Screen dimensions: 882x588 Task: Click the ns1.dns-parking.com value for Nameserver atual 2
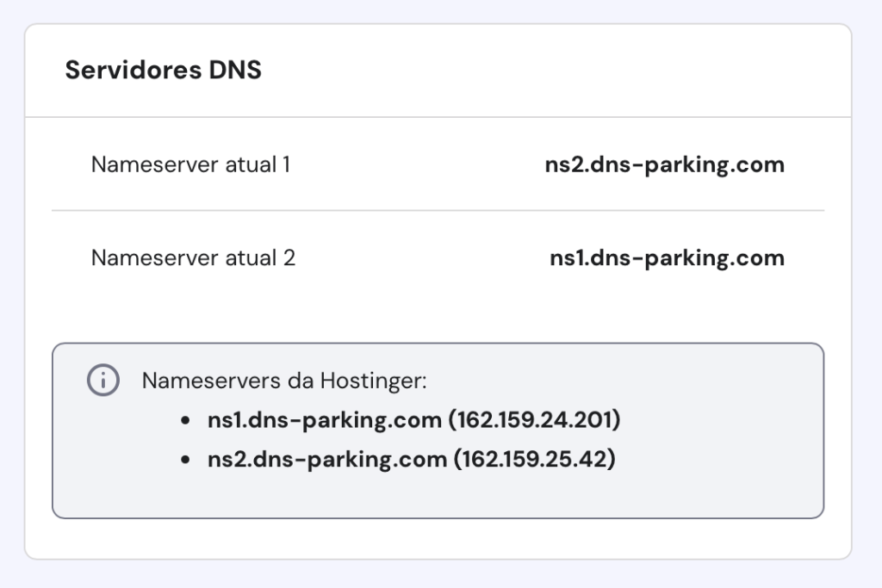[668, 257]
